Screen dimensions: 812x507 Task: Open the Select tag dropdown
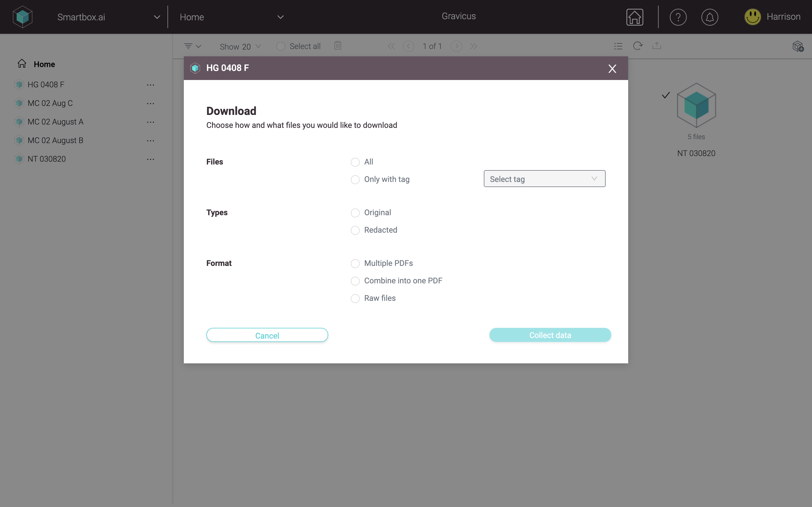click(544, 179)
